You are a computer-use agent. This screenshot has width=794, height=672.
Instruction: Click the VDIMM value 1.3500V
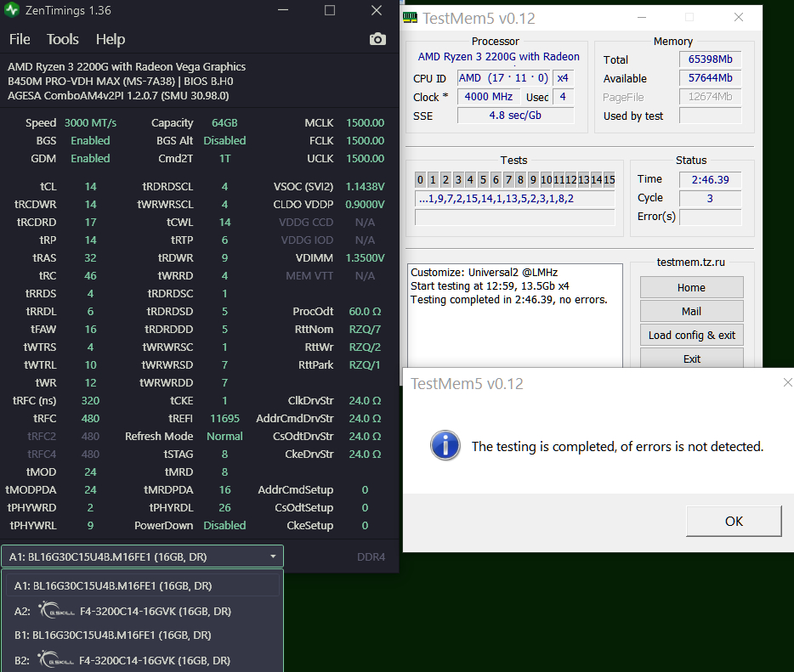click(365, 258)
